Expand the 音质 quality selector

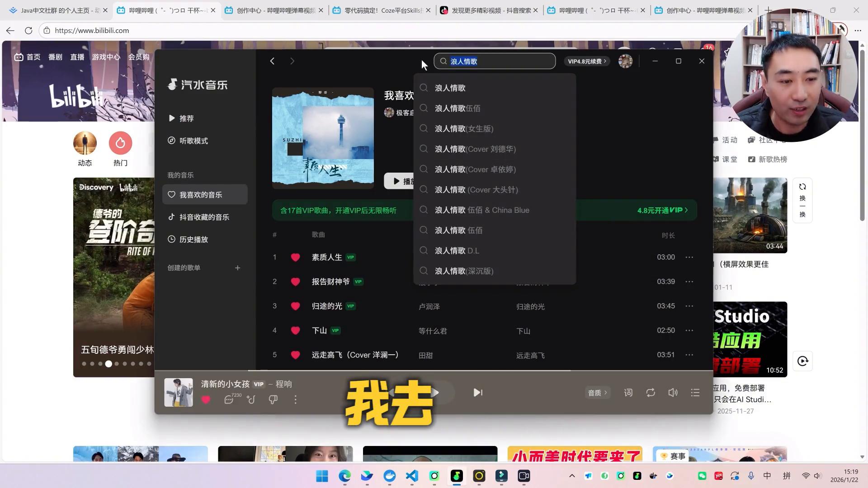pyautogui.click(x=597, y=393)
